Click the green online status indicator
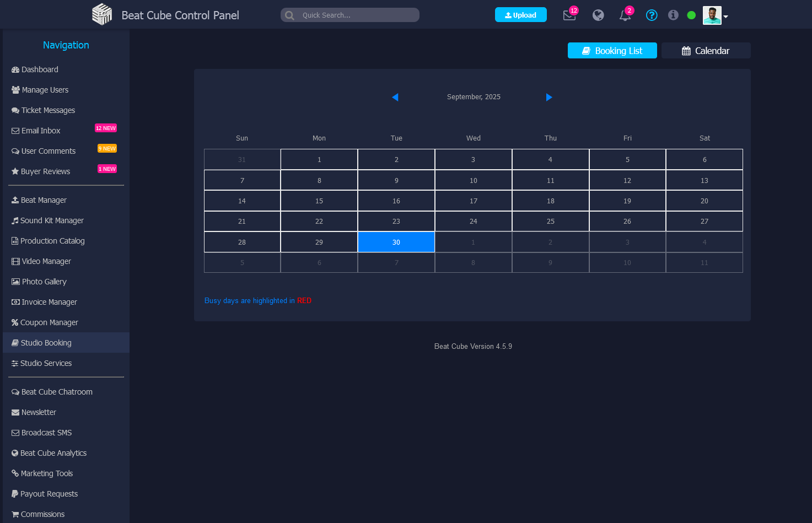 point(691,15)
